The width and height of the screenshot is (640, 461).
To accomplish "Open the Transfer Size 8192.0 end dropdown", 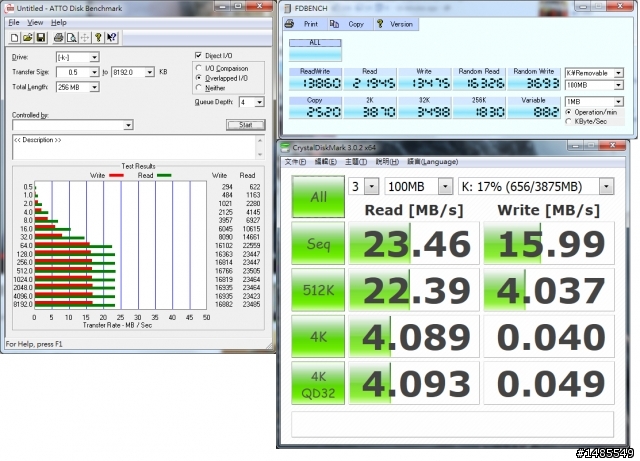I will coord(150,72).
